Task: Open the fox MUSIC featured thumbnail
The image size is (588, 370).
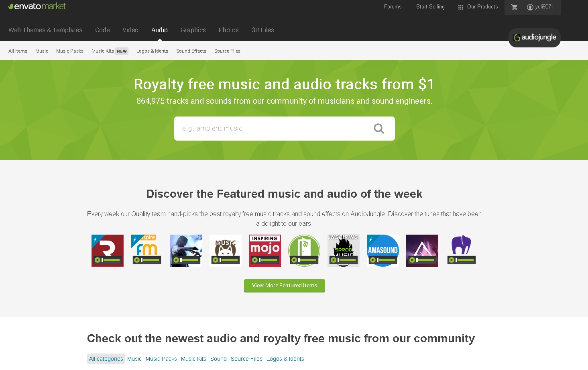Action: 226,251
